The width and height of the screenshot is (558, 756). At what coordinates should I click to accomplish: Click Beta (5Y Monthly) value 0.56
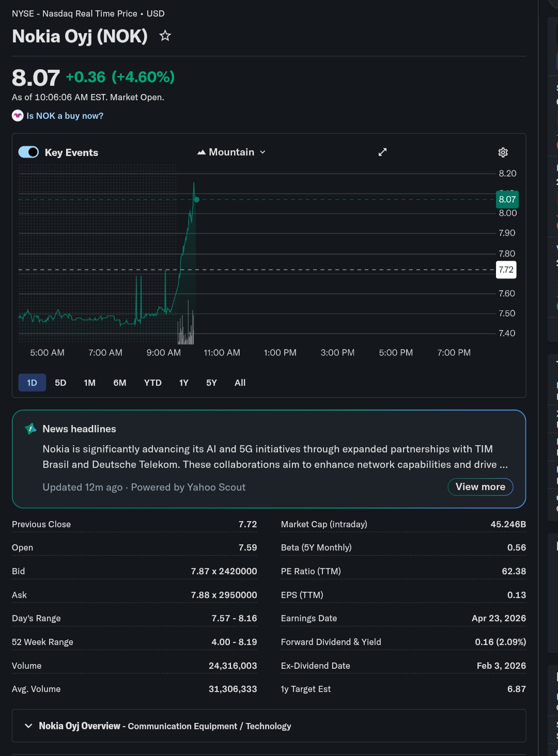click(516, 547)
